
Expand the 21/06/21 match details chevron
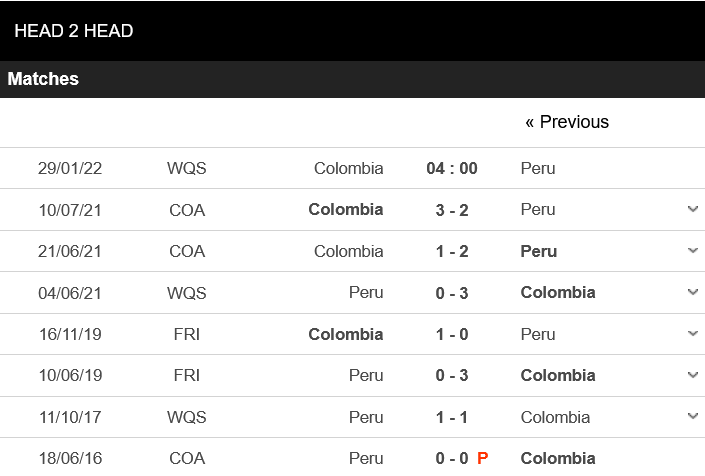click(x=693, y=251)
